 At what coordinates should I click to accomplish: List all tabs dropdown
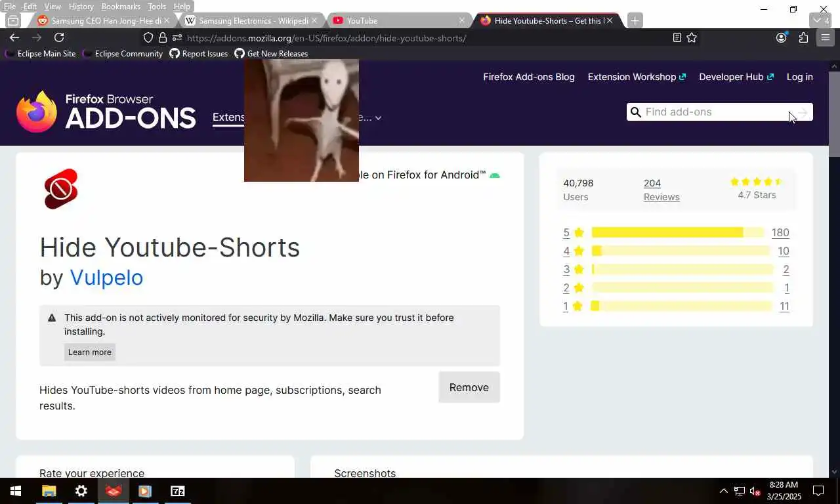point(821,20)
